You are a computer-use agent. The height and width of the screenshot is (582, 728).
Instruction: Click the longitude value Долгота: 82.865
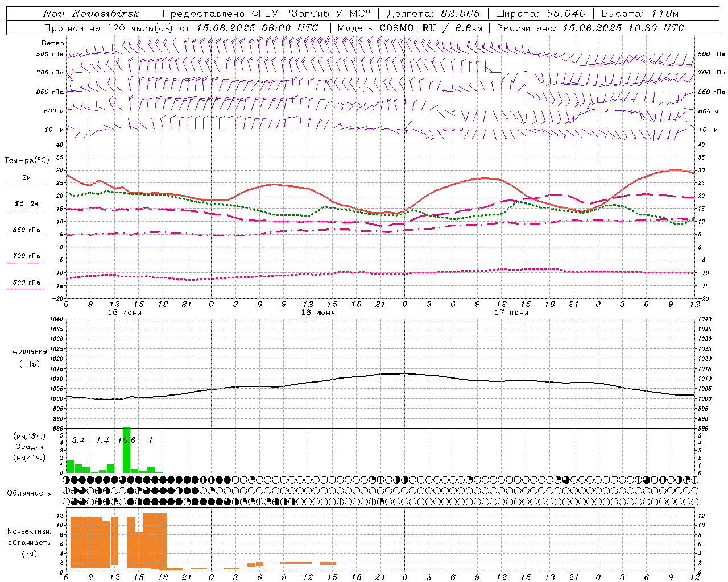pyautogui.click(x=433, y=14)
